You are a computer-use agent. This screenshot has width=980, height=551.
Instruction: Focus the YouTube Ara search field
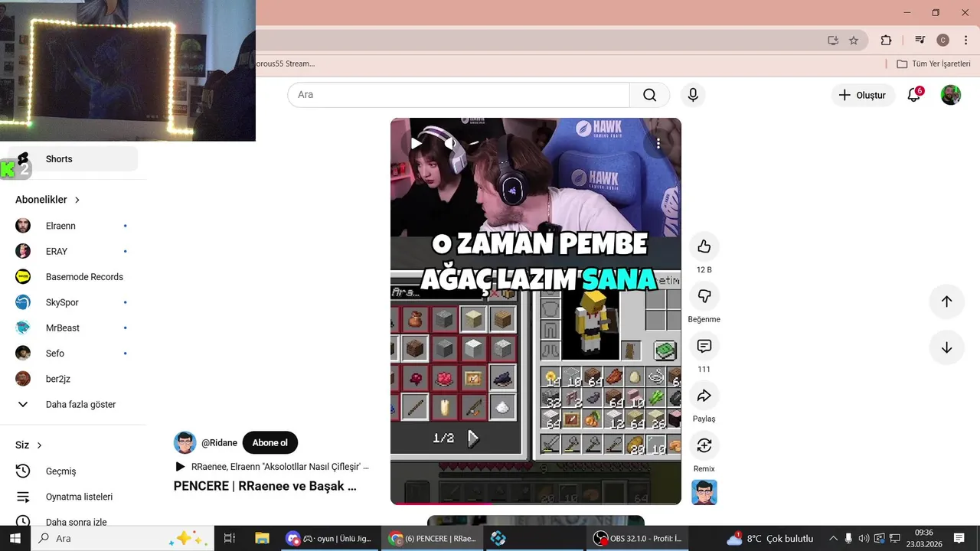pyautogui.click(x=459, y=95)
